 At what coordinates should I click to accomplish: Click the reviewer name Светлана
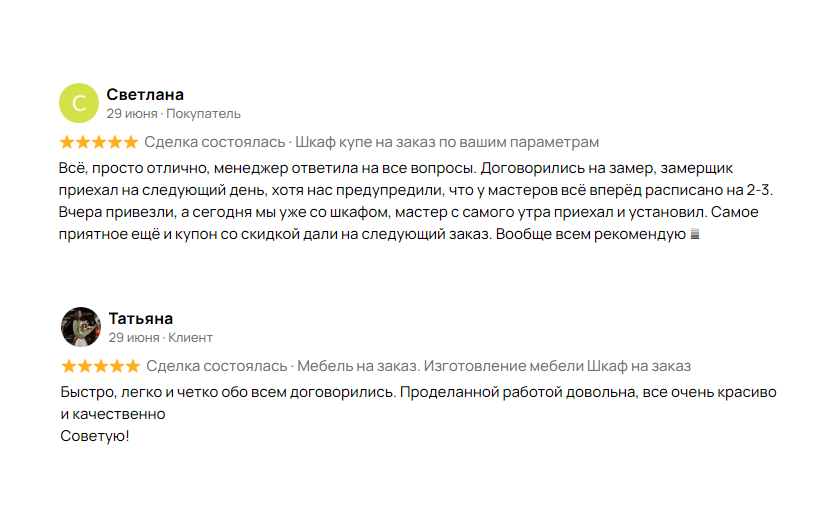(145, 95)
